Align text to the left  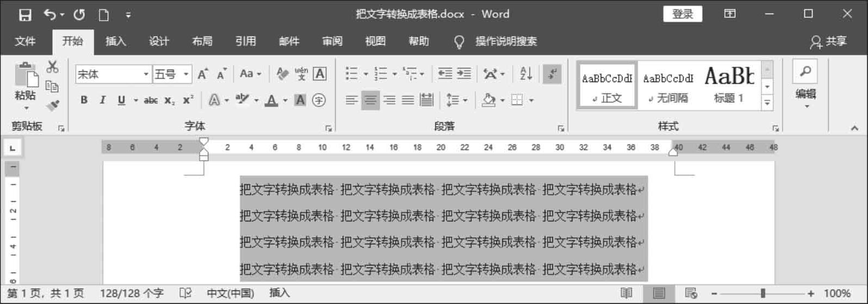[x=352, y=100]
